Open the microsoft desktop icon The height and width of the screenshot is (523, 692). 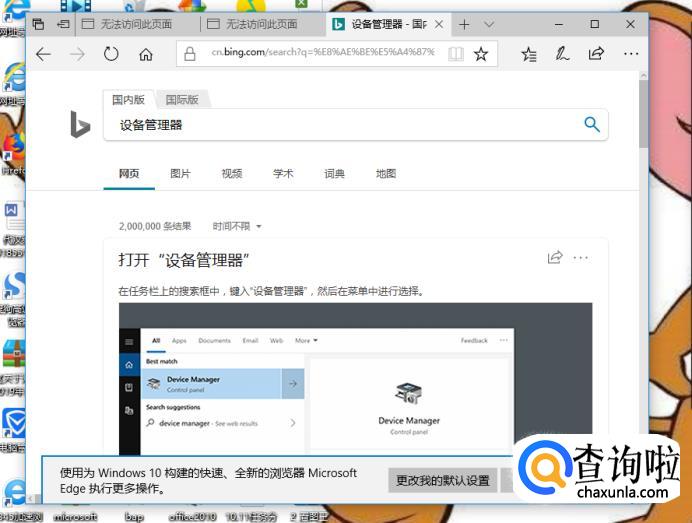pos(75,516)
